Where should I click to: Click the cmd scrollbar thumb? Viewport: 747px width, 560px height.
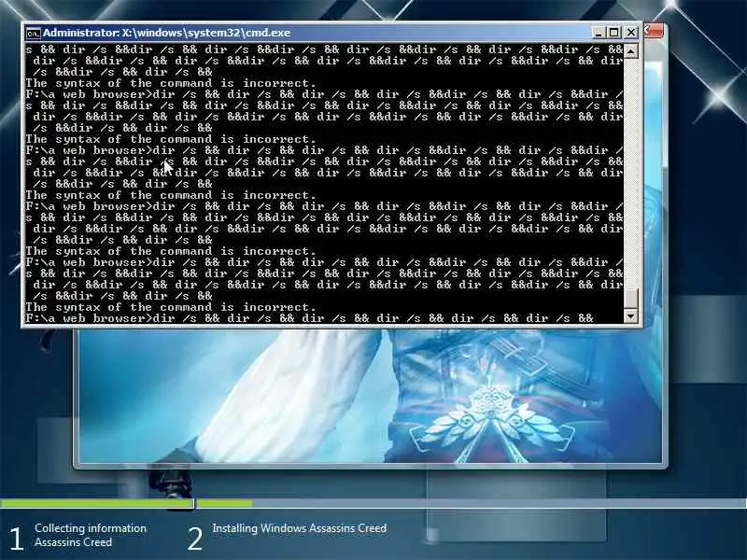point(631,299)
